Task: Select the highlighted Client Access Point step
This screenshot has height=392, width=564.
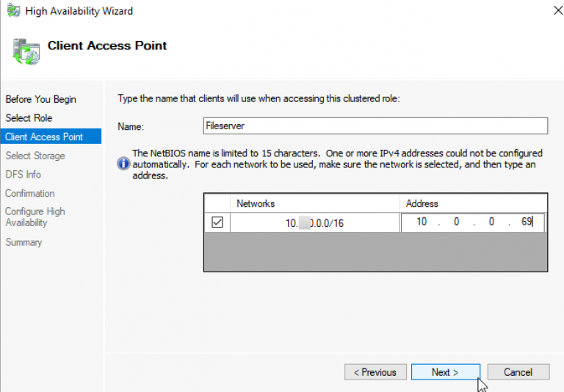Action: point(44,137)
